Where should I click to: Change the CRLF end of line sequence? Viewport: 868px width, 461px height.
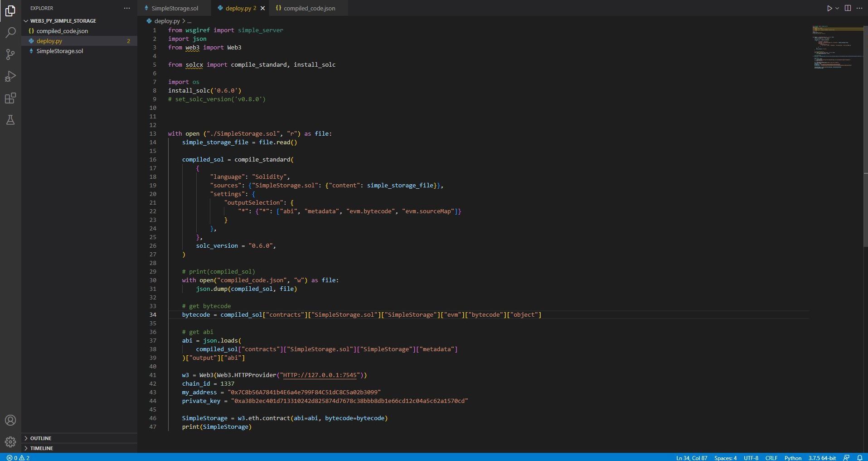click(x=771, y=457)
